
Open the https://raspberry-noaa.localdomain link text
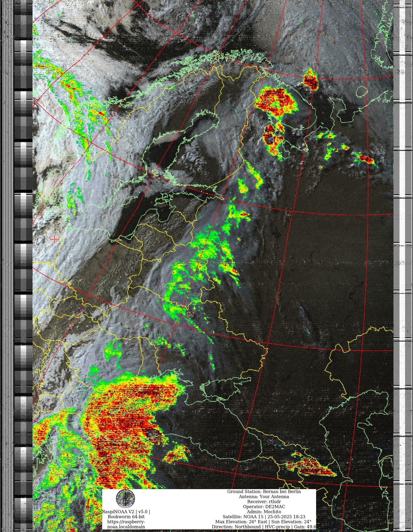coord(126,524)
